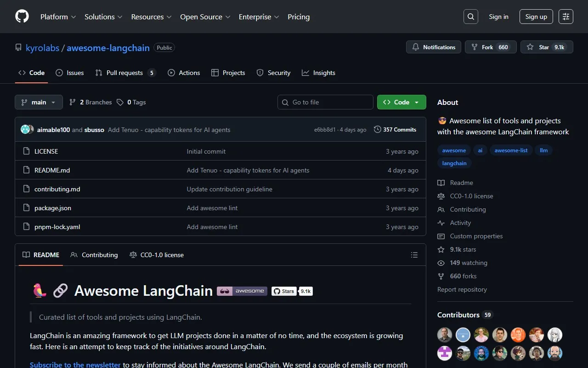Image resolution: width=588 pixels, height=368 pixels.
Task: Click the tag icon next to 0 Tags
Action: coord(120,102)
